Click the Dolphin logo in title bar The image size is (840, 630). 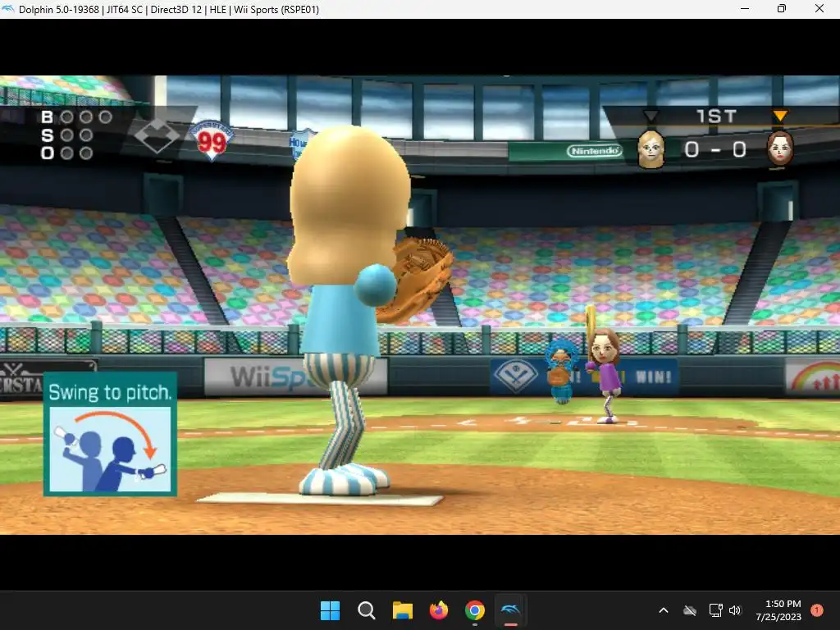(x=7, y=8)
